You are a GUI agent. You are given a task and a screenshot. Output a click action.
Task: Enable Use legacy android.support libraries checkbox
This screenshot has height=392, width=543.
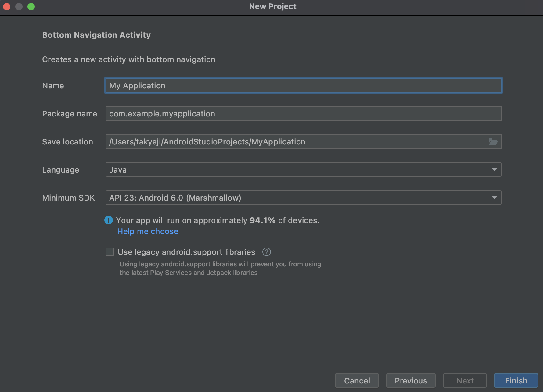[x=110, y=252]
